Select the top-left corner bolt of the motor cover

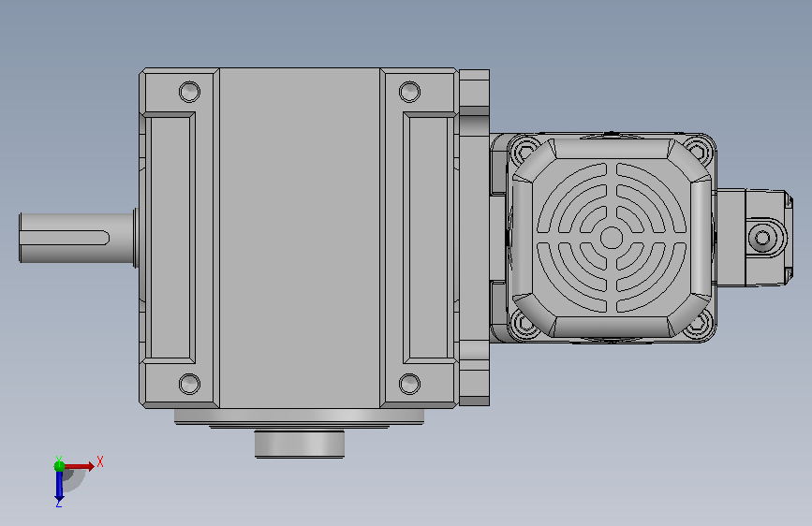tap(524, 151)
